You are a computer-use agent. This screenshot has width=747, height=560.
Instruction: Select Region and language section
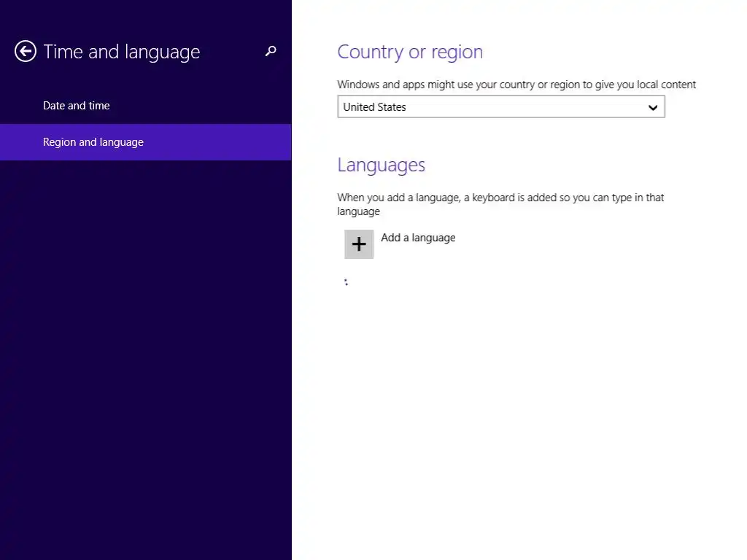pyautogui.click(x=146, y=142)
